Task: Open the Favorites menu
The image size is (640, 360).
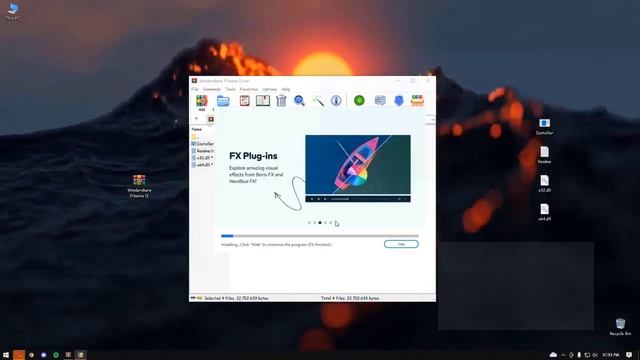Action: click(x=249, y=89)
